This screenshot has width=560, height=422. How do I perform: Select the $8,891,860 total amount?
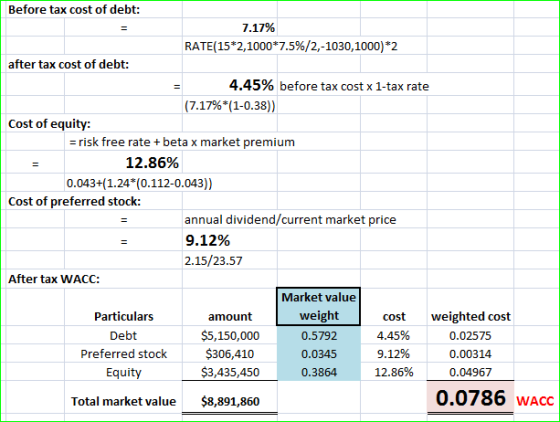coord(230,402)
